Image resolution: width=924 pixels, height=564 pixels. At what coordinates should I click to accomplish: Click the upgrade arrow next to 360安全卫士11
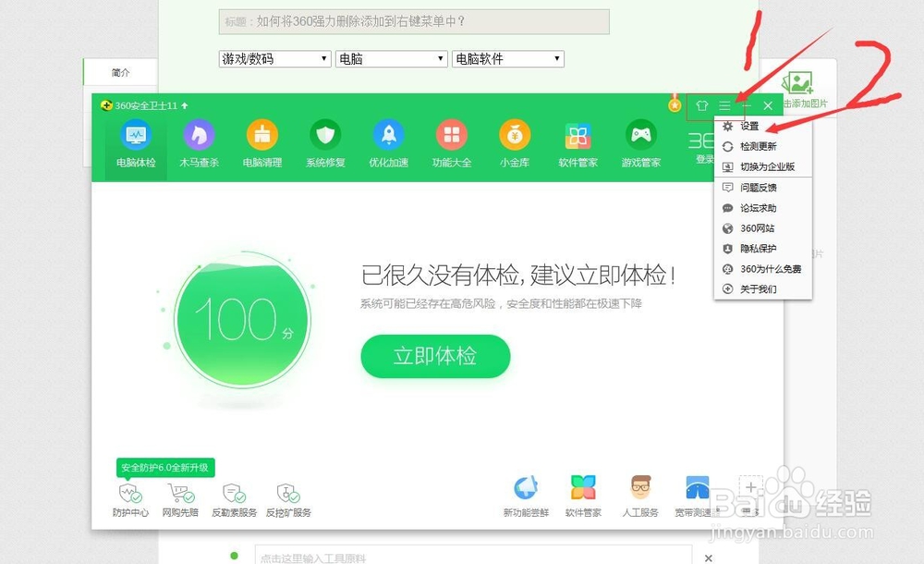click(185, 105)
